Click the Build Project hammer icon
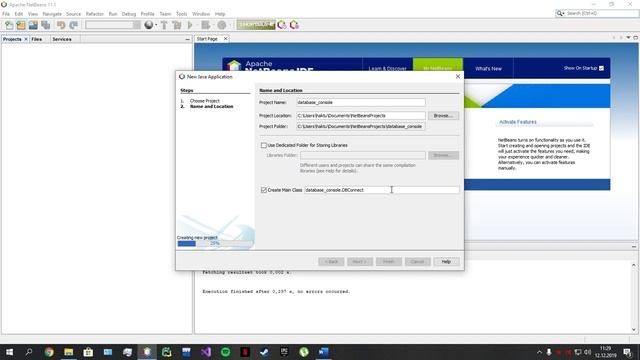Screen dimensions: 640x360 click(164, 25)
